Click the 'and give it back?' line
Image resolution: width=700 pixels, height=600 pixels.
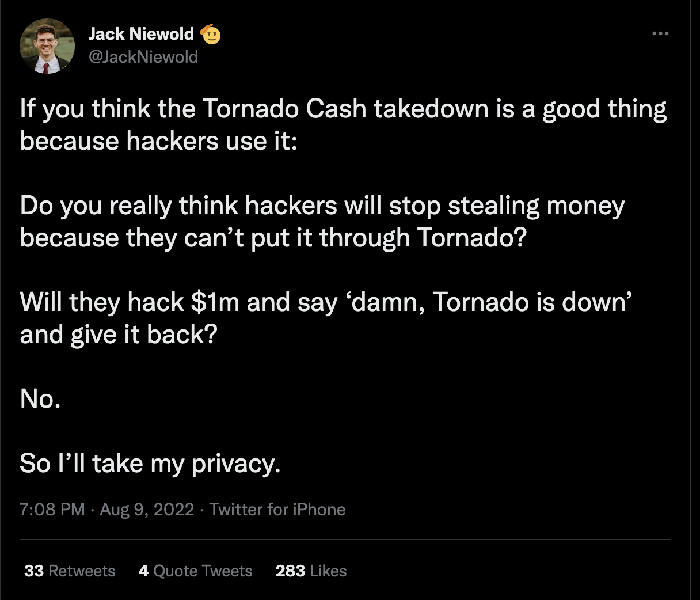(x=118, y=335)
